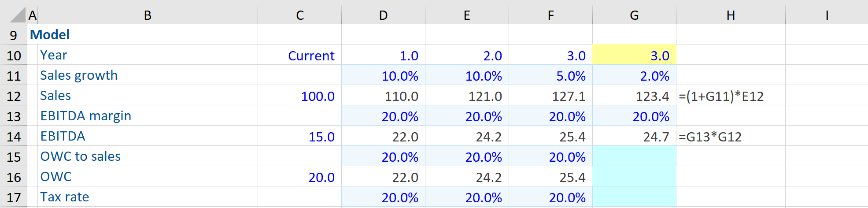Select the Current cell in Year row
This screenshot has height=208, width=868.
(x=311, y=56)
